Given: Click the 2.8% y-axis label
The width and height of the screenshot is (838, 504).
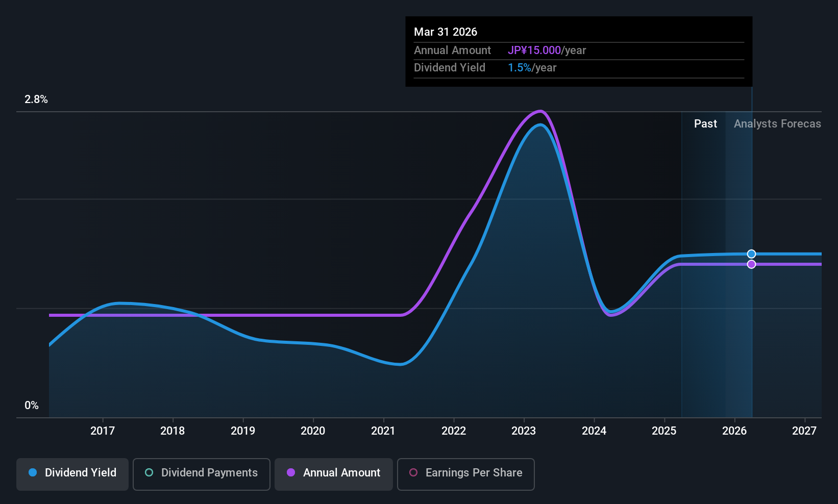Looking at the screenshot, I should 36,99.
